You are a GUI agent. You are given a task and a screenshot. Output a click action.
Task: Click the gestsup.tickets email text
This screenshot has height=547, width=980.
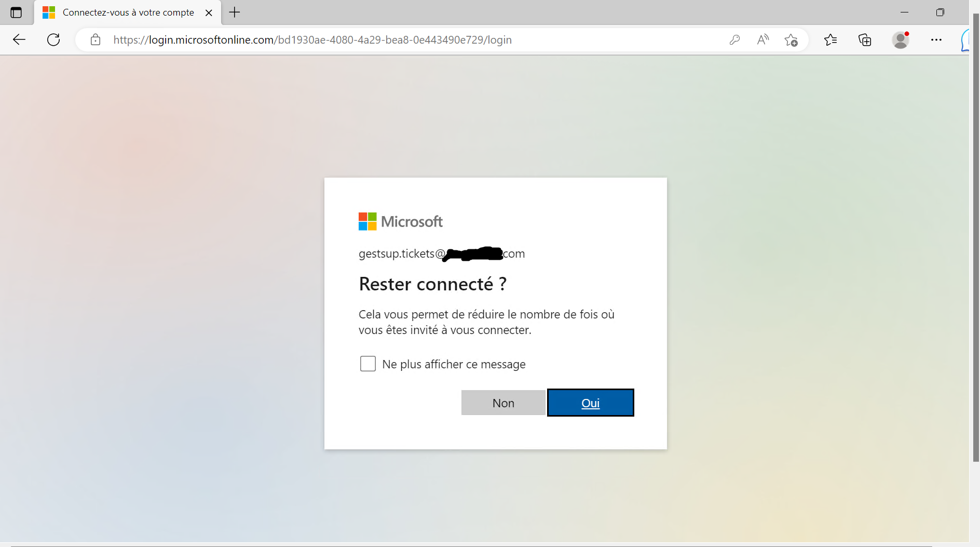click(442, 254)
